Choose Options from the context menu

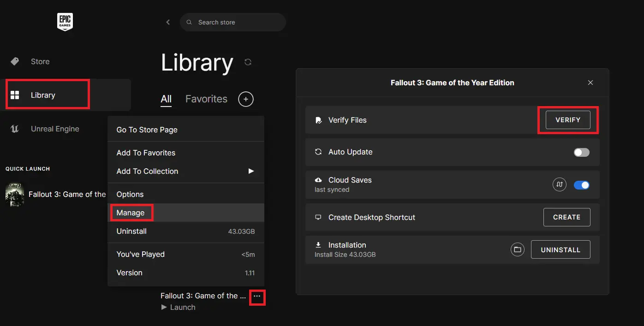pos(130,194)
